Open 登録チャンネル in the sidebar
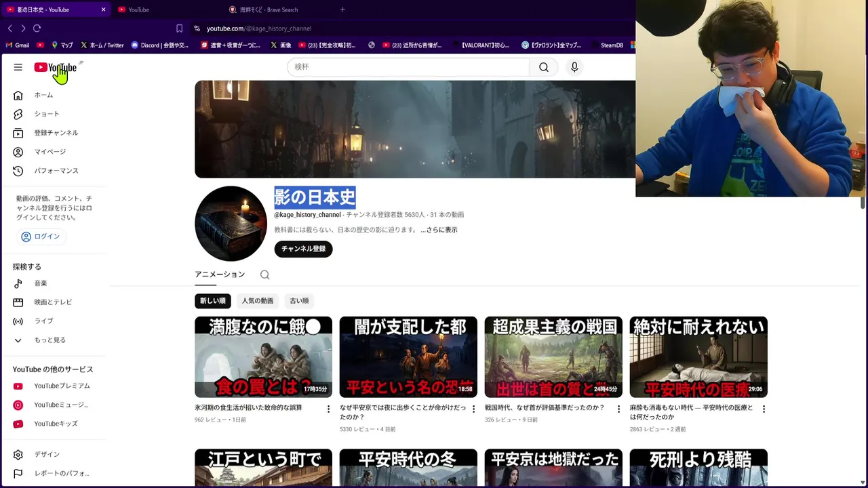 [x=58, y=133]
